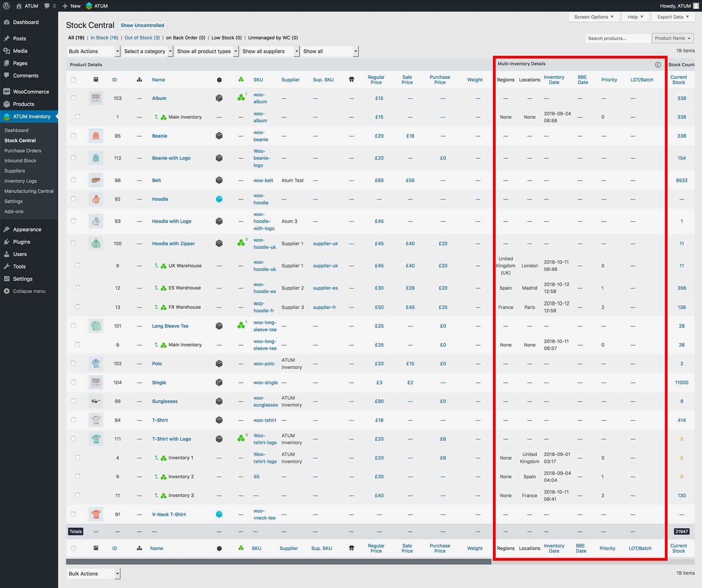Viewport: 702px width, 588px height.
Task: Collapse the Multi-Inventory Details column group
Action: (658, 65)
